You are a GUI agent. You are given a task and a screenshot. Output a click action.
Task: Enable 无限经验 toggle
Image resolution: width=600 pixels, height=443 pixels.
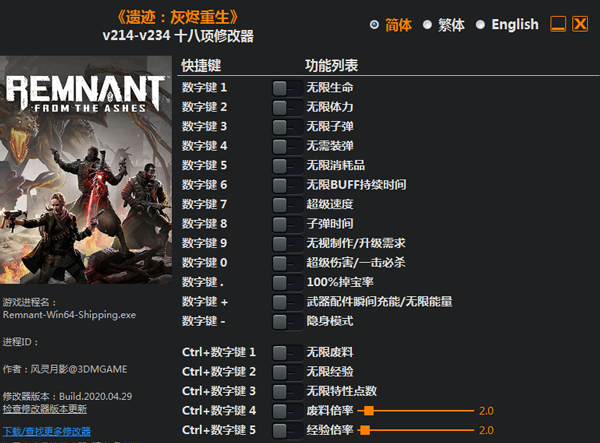(287, 372)
